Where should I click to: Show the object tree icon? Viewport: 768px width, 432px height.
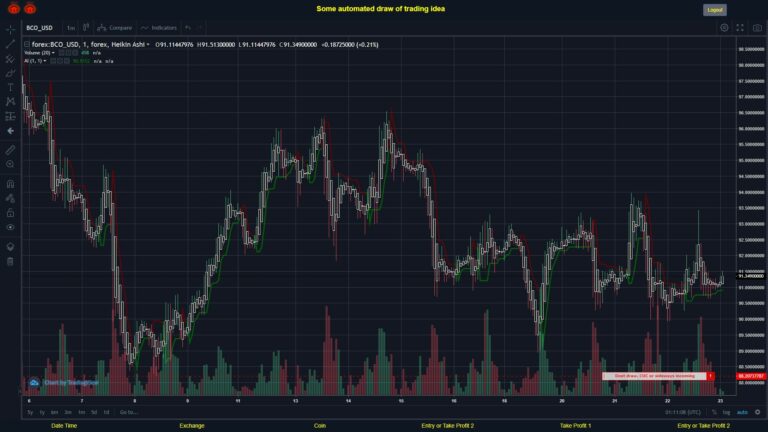[10, 246]
